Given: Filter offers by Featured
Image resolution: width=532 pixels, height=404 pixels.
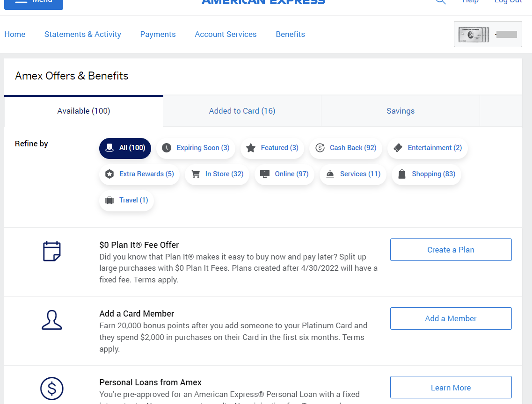Looking at the screenshot, I should click(272, 148).
